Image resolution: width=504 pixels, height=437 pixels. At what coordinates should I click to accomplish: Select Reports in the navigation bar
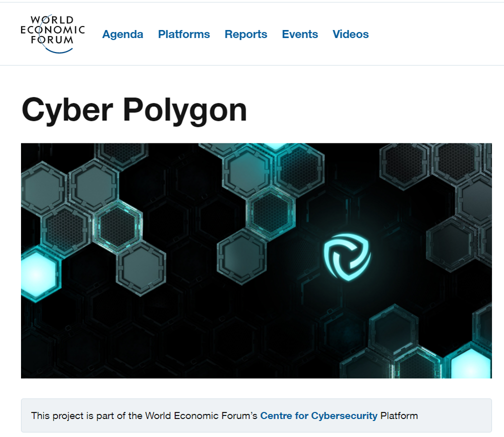[x=246, y=34]
